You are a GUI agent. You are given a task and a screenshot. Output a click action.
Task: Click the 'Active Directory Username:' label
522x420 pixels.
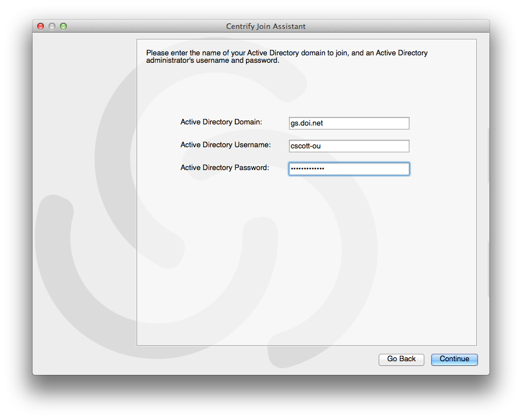[226, 144]
